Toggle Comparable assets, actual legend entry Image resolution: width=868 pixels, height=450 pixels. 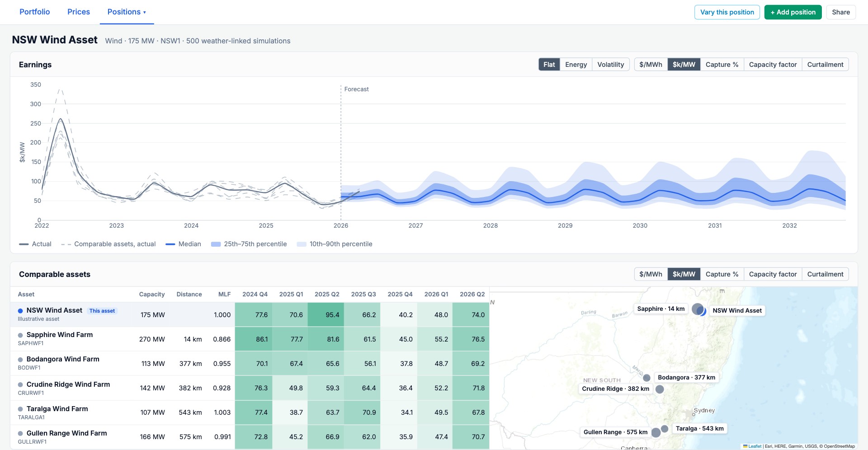[108, 244]
